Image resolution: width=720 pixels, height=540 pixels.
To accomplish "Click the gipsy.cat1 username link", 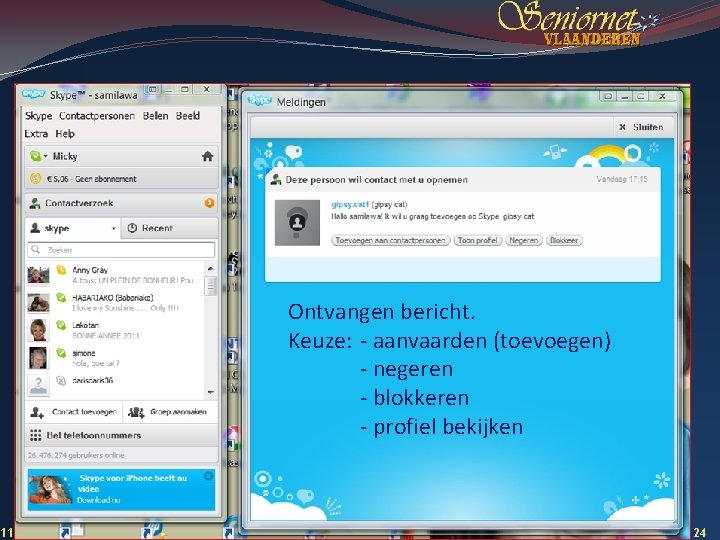I will point(350,204).
